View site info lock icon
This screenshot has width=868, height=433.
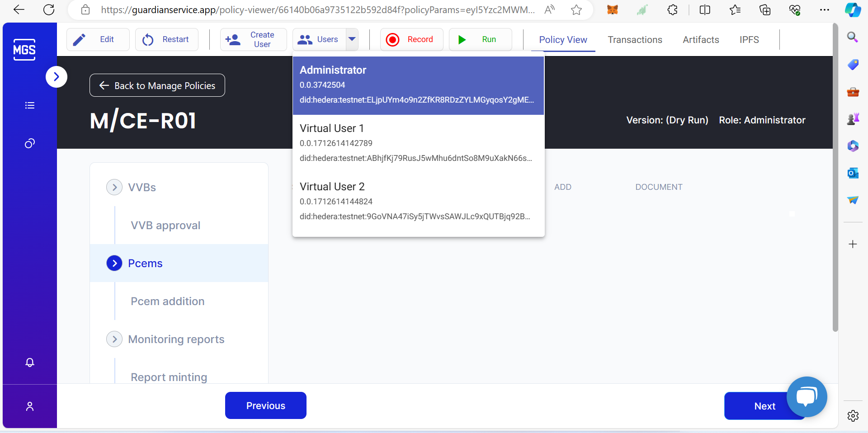click(x=85, y=10)
